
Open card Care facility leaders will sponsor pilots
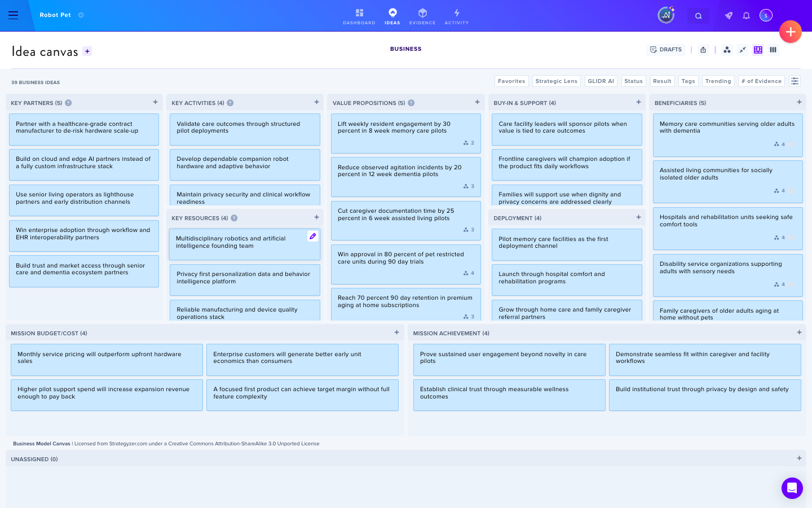click(567, 130)
